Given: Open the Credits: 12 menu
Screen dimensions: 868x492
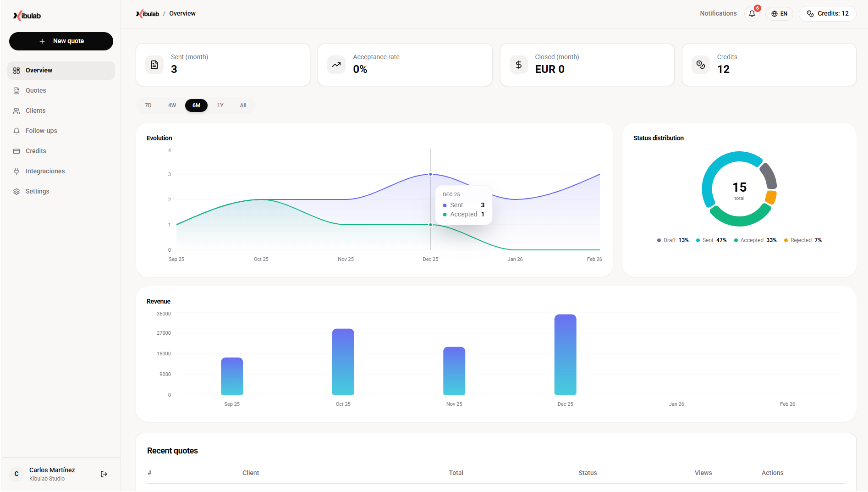Looking at the screenshot, I should 827,13.
